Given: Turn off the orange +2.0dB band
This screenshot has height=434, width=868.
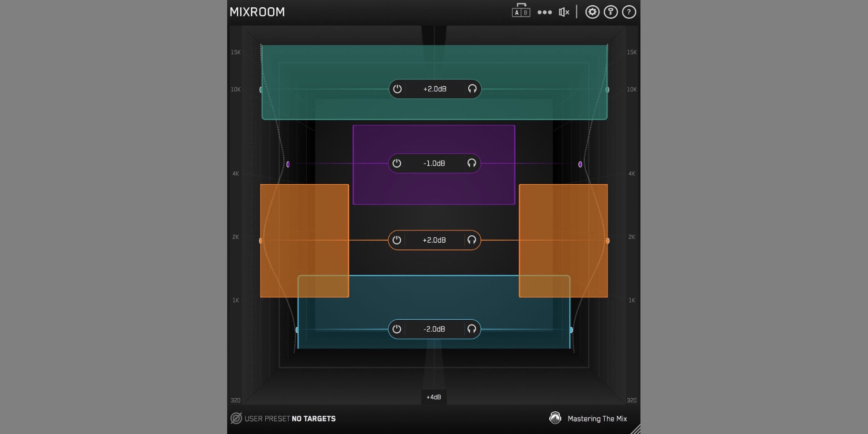Looking at the screenshot, I should [397, 240].
